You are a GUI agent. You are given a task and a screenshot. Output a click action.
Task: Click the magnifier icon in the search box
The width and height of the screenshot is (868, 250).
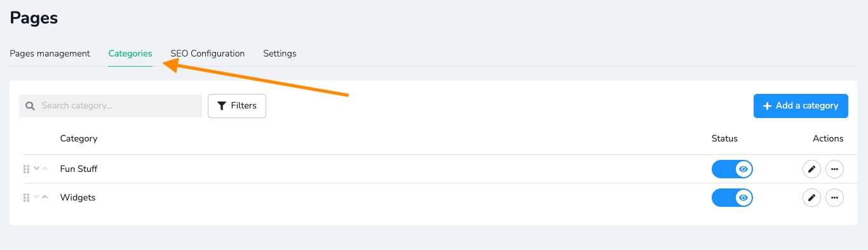point(30,106)
